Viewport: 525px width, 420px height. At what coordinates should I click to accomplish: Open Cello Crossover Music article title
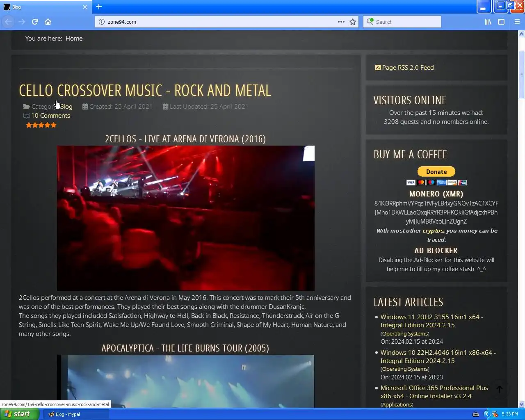coord(145,90)
